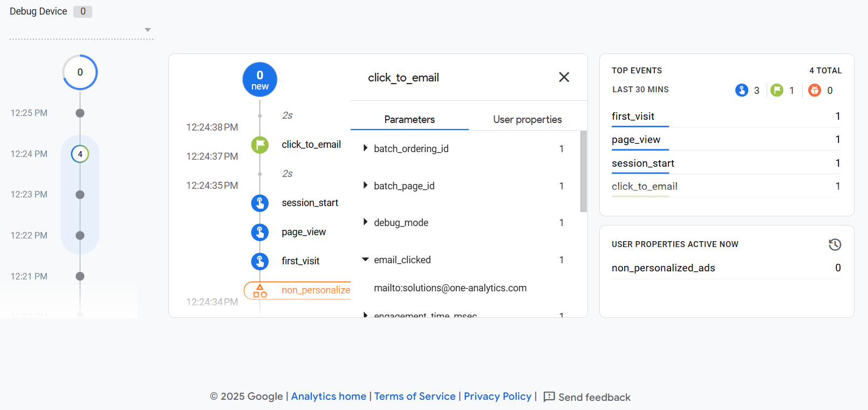Click first_visit in Top Events list
The height and width of the screenshot is (410, 868).
633,117
